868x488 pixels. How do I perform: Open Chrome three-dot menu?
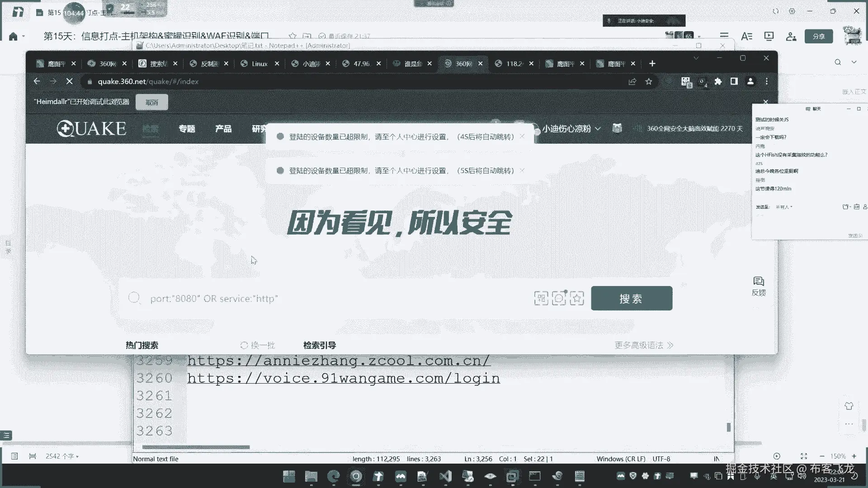767,81
